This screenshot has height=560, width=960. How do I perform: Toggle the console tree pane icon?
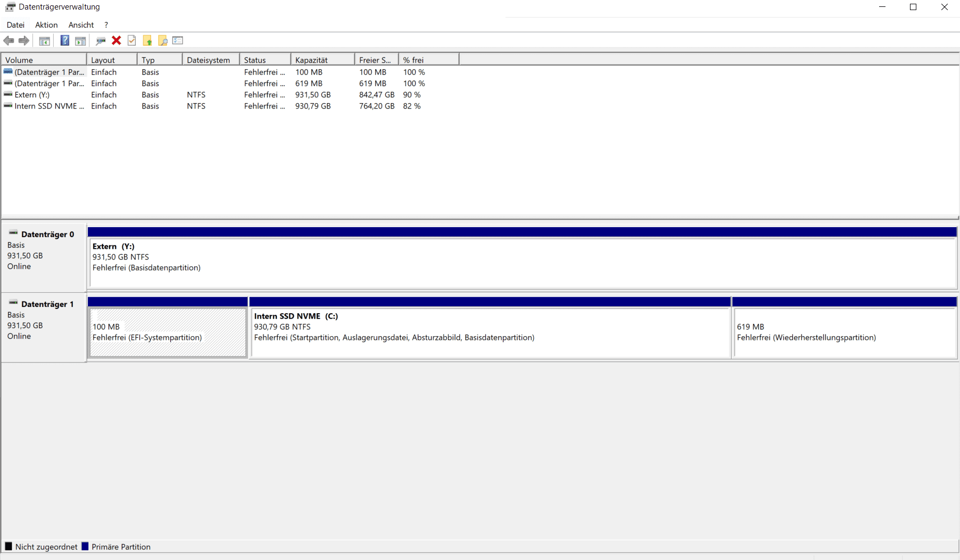tap(45, 41)
